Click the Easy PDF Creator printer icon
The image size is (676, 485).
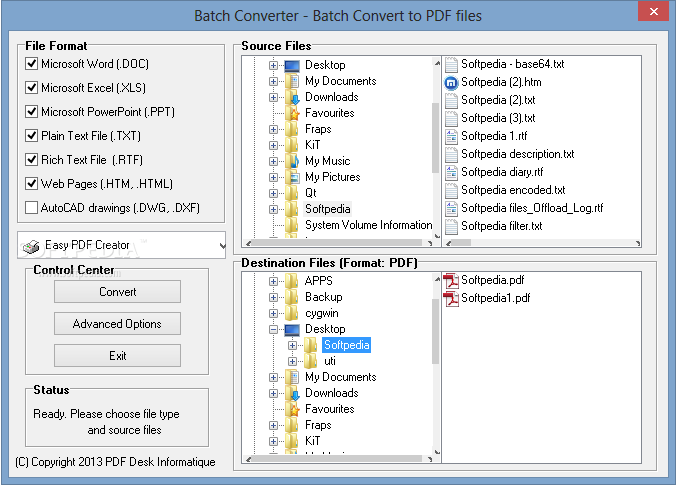click(x=31, y=247)
